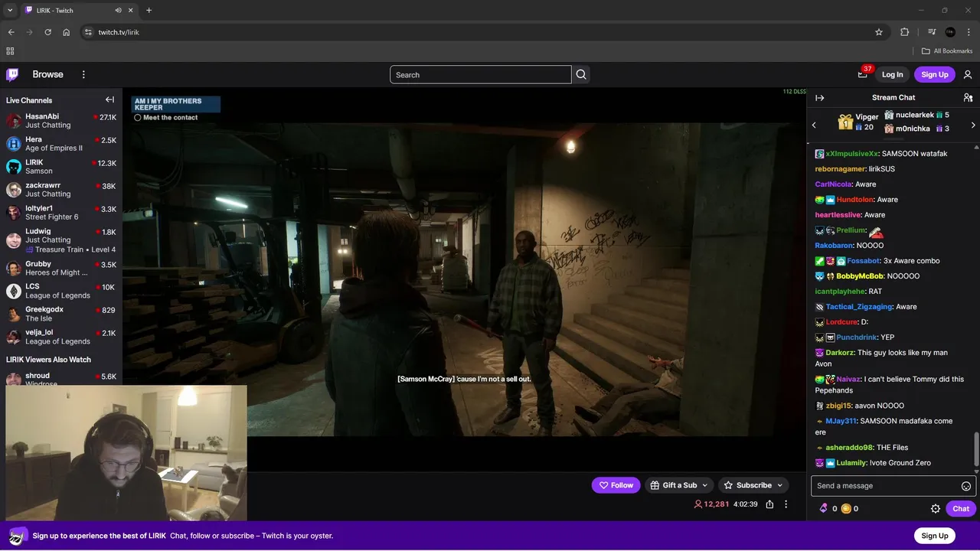Click the 12,281 viewer count
This screenshot has width=980, height=551.
[x=711, y=504]
